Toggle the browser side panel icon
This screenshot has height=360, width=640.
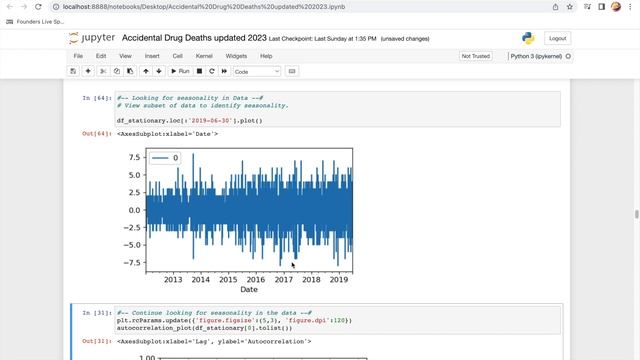pos(601,7)
